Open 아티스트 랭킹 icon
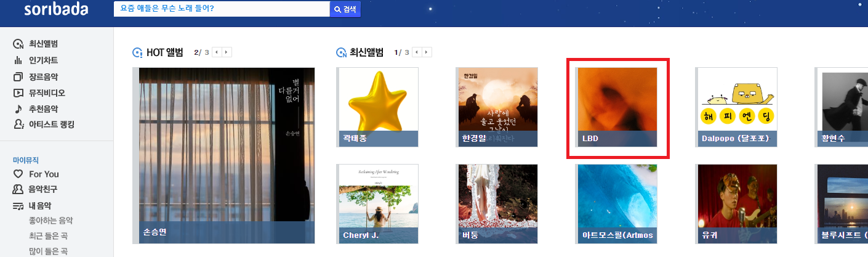Viewport: 868px width, 257px height. (18, 125)
